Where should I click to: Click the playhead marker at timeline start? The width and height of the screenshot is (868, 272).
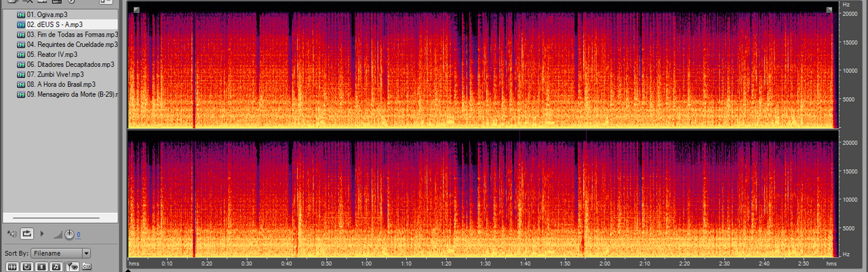pos(128,270)
